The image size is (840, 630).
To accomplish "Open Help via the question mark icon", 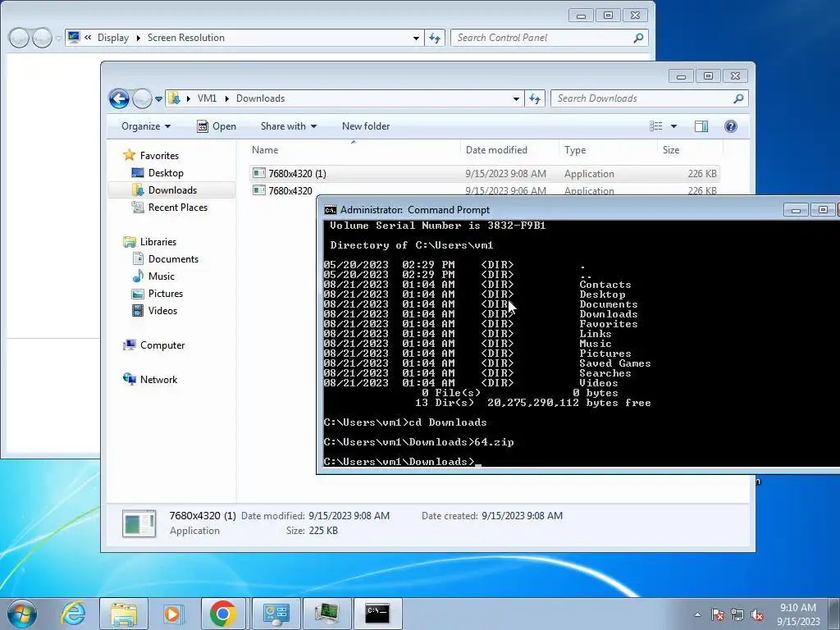I will (x=730, y=126).
